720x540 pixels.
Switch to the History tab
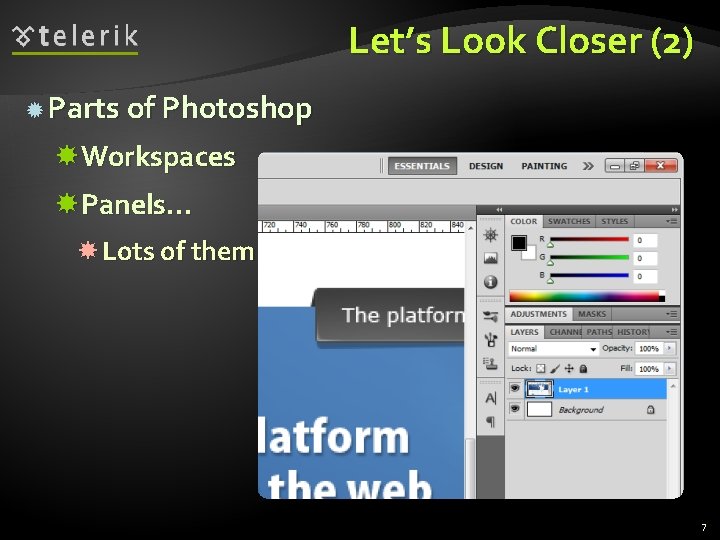[x=632, y=332]
